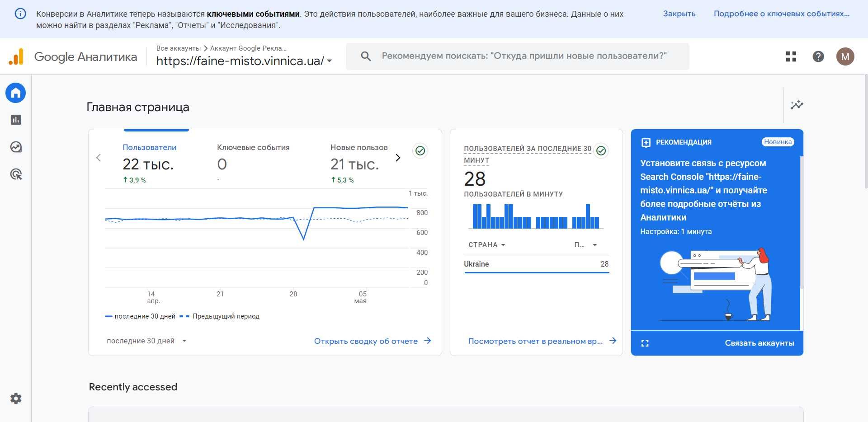Click the Главная страница heading

[x=138, y=107]
